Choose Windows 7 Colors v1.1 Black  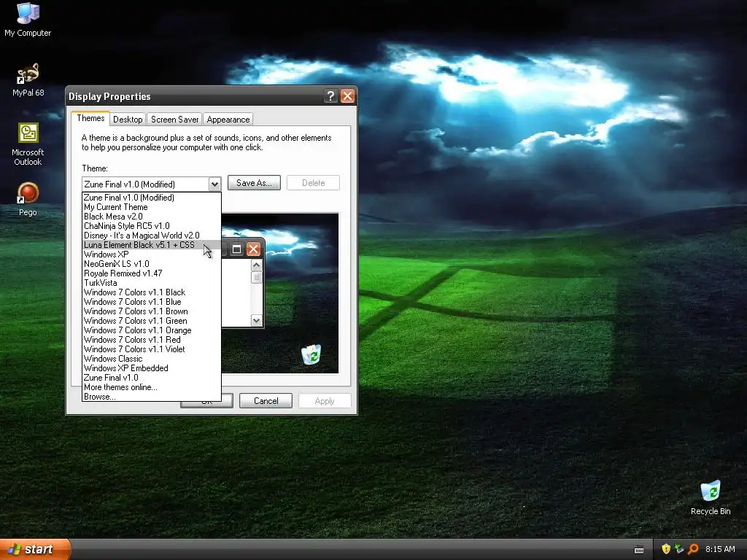(x=152, y=292)
